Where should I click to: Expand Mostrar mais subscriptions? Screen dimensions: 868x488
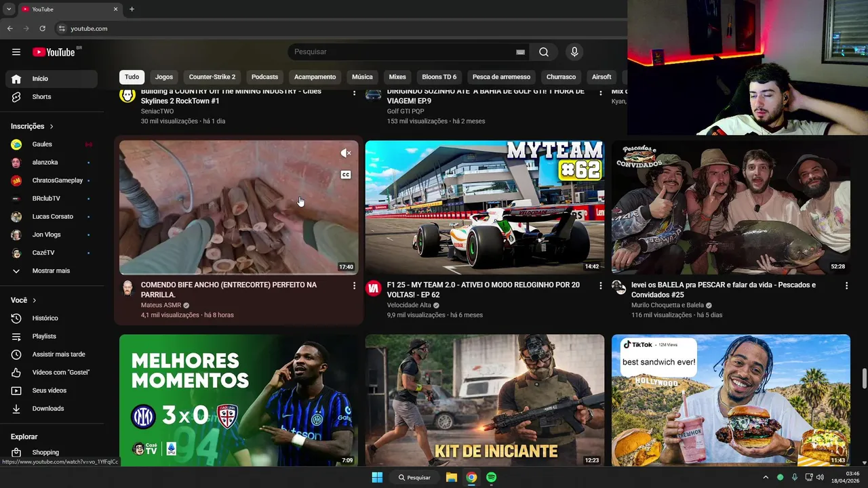(x=52, y=271)
